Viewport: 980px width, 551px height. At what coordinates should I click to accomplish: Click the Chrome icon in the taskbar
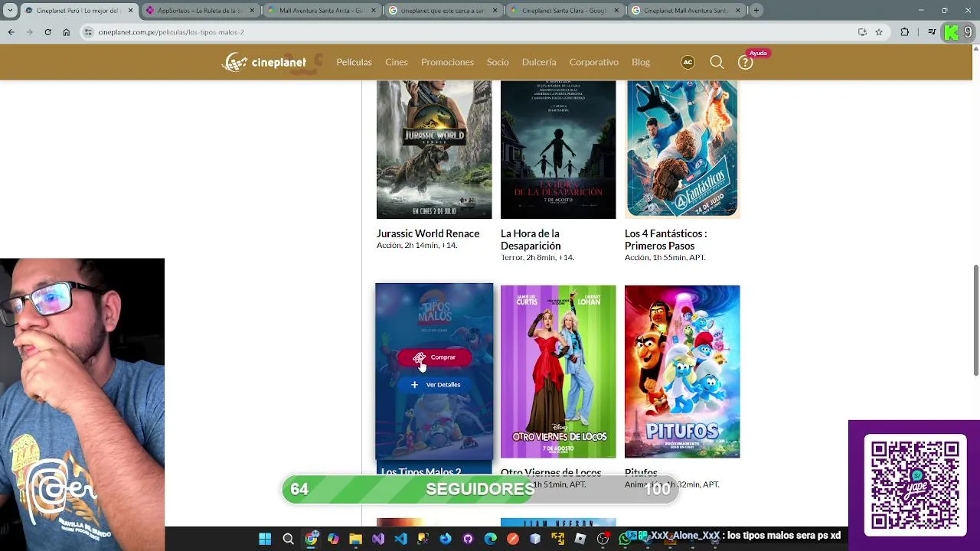point(311,540)
